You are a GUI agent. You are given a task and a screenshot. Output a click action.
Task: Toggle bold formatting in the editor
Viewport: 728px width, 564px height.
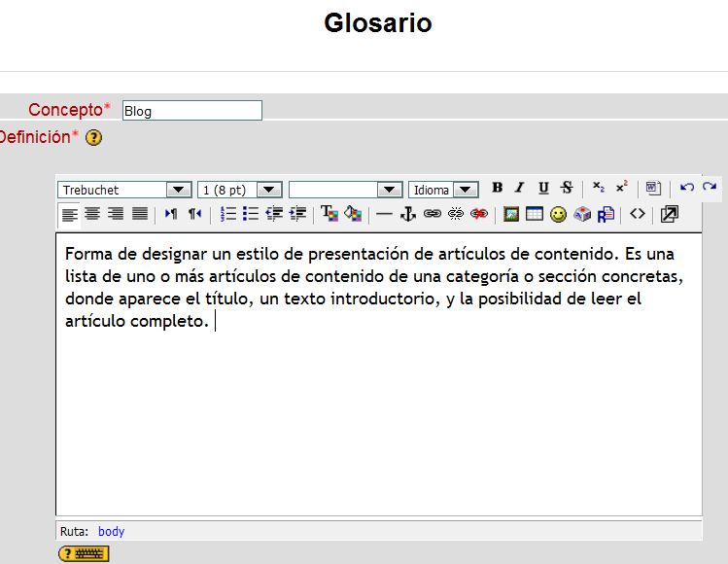(x=497, y=189)
